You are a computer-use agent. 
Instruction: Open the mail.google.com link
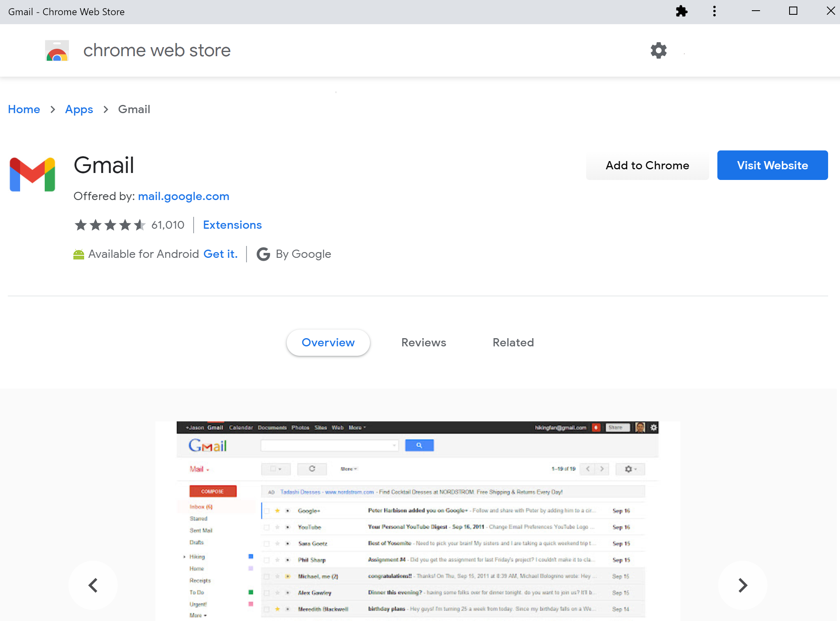coord(183,196)
